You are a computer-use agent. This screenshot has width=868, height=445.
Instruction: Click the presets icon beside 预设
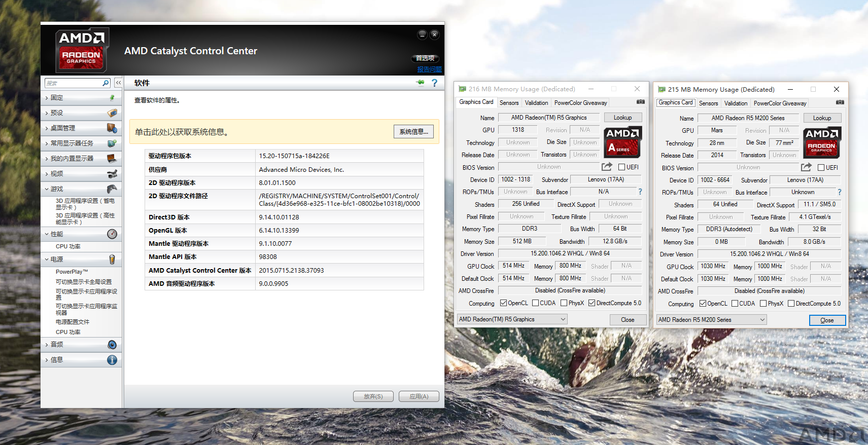point(112,113)
